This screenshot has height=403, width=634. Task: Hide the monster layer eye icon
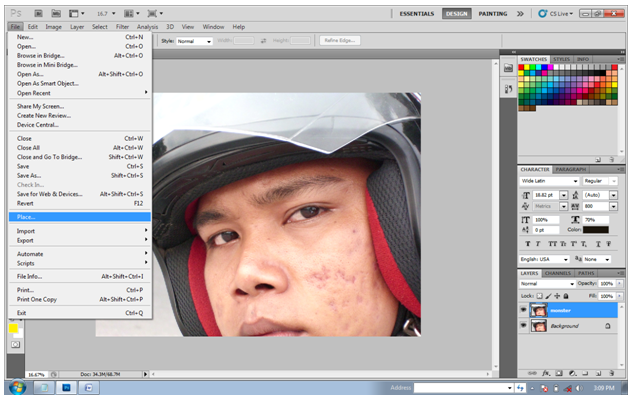523,310
